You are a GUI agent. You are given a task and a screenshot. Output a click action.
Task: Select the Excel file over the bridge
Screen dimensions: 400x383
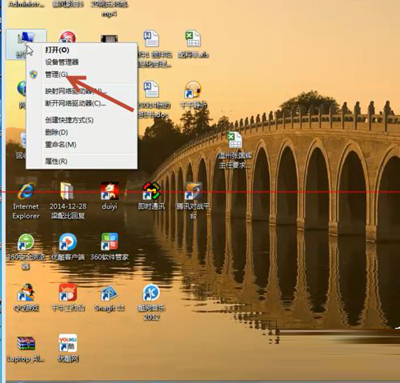tap(235, 140)
